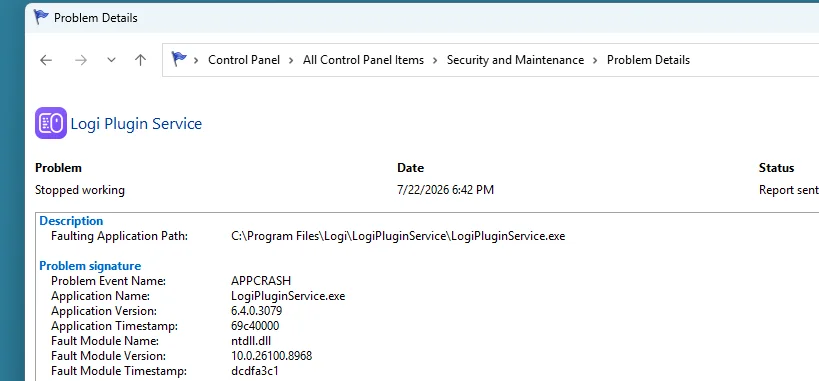This screenshot has height=381, width=819.
Task: Select the LogiPluginService.exe file path value
Action: tap(398, 236)
